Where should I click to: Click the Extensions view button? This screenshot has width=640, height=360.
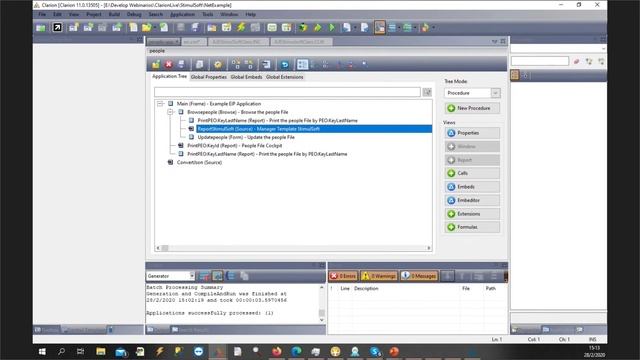pyautogui.click(x=472, y=213)
